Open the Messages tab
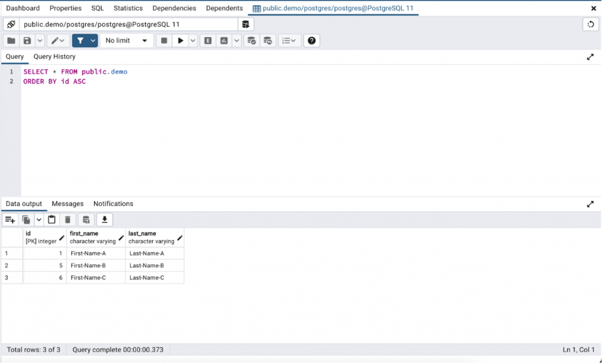The image size is (602, 364). [x=68, y=204]
